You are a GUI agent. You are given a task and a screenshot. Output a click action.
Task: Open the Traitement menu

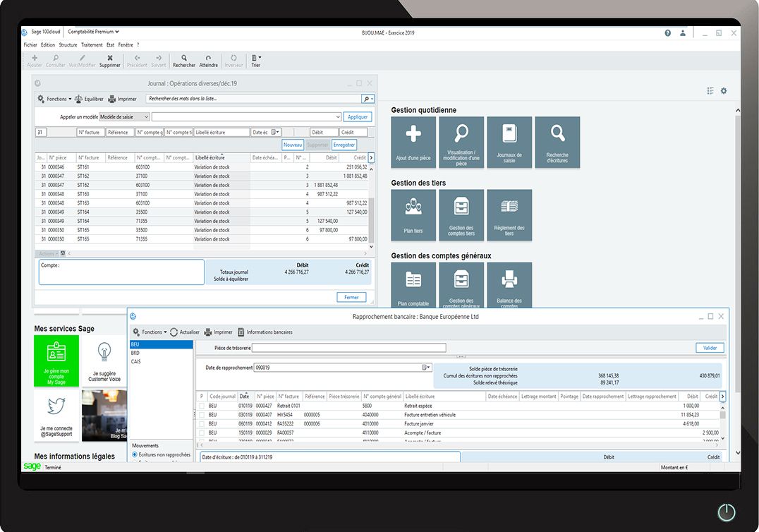(x=92, y=44)
